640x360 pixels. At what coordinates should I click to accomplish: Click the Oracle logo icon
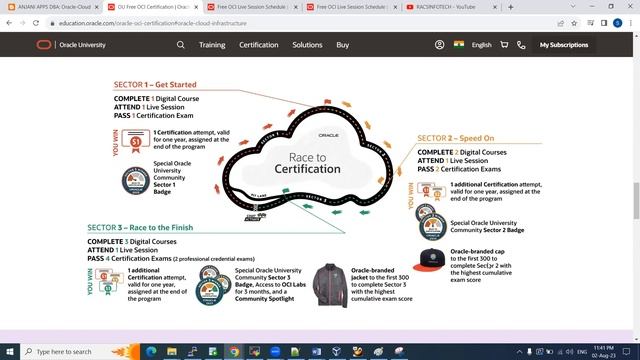(x=44, y=45)
